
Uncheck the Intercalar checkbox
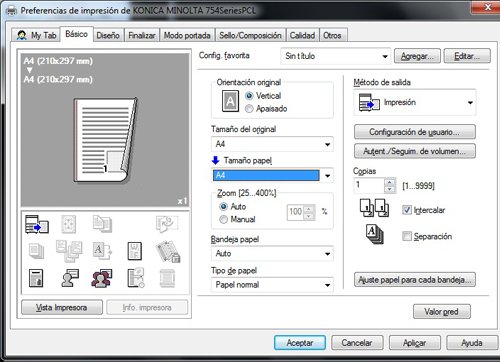pyautogui.click(x=407, y=210)
